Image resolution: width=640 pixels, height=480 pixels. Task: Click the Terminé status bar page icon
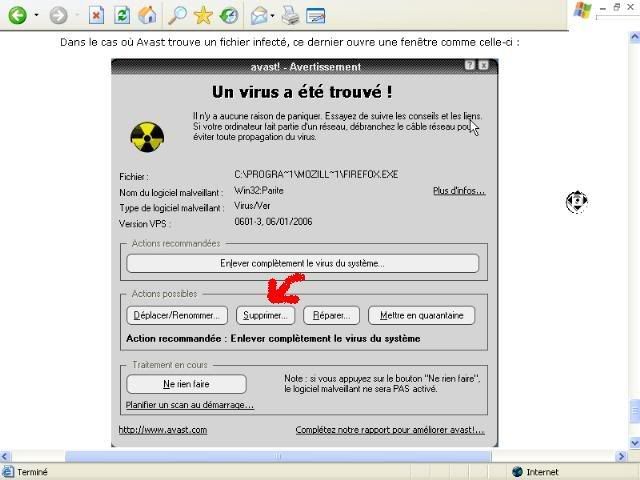8,471
